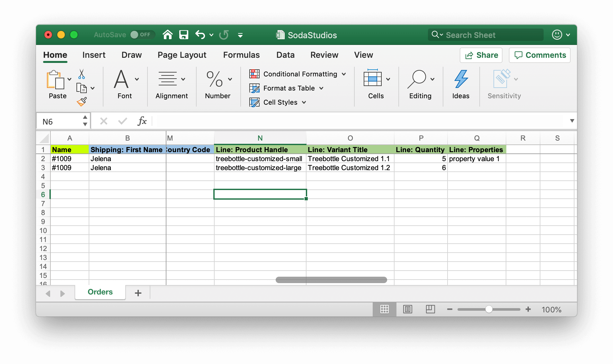Click the zoom slider handle
Screen dimensions: 613x364
(489, 309)
